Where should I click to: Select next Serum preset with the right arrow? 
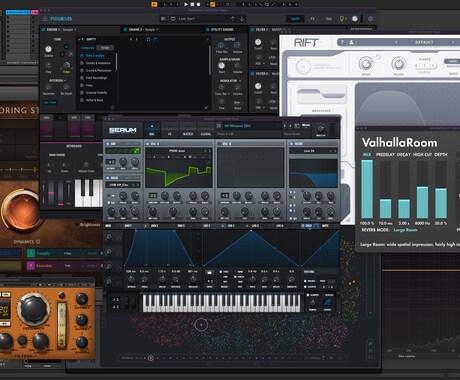point(290,126)
